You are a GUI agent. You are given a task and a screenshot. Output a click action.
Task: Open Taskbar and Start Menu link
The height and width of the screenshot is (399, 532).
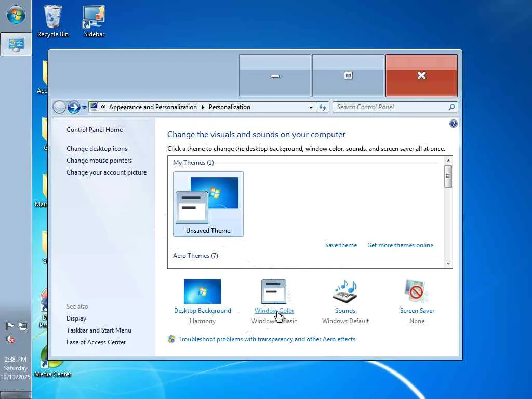[99, 330]
